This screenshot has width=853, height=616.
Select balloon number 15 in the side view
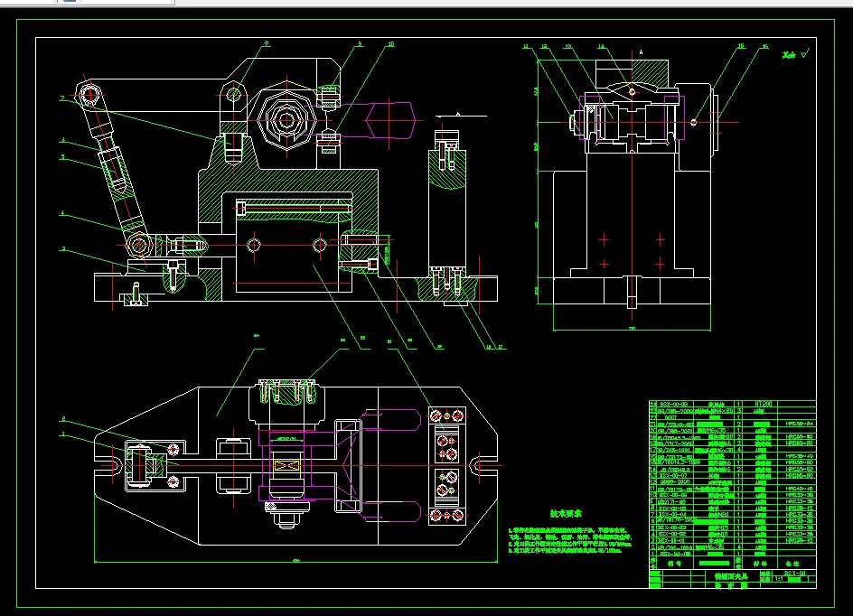pos(740,46)
